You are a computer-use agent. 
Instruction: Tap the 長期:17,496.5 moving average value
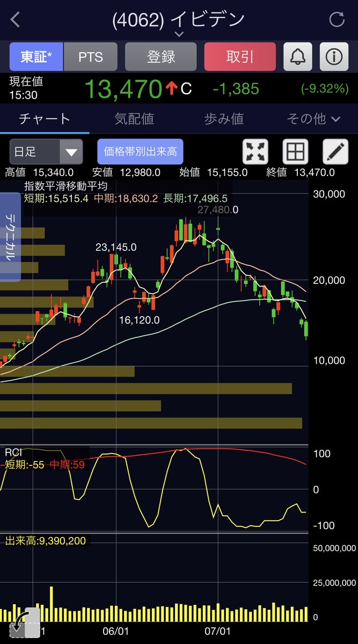click(194, 199)
